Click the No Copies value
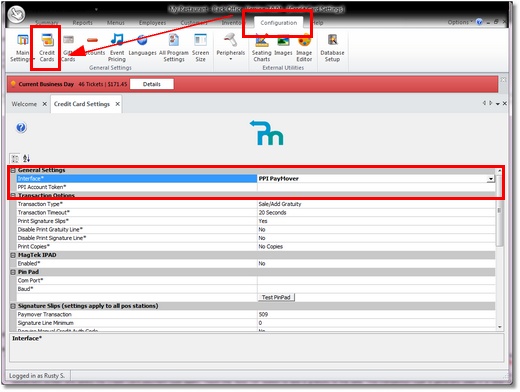 271,247
